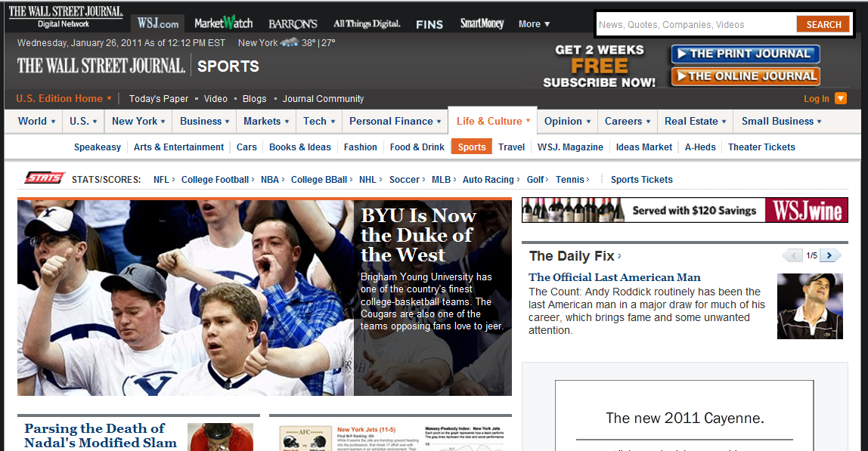Open the FINS network tab

point(429,24)
